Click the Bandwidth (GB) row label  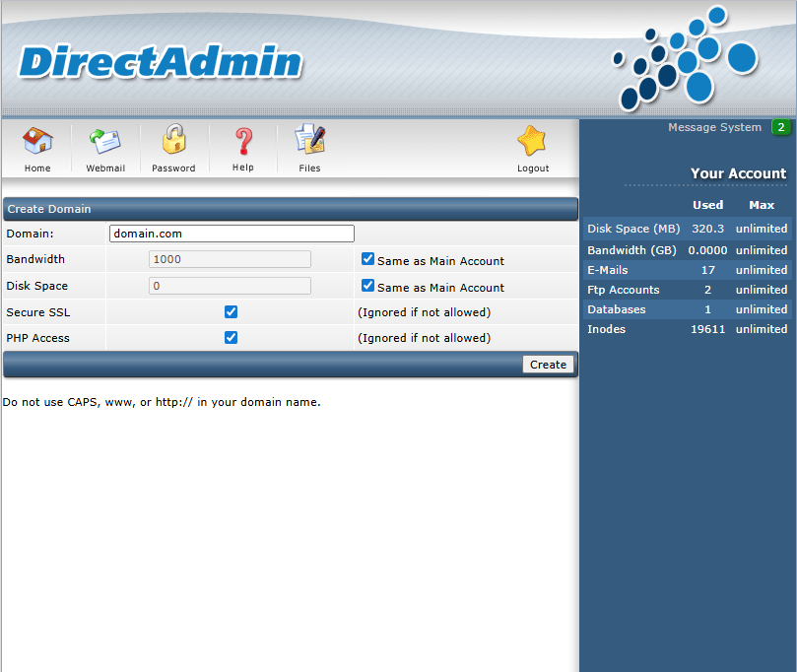click(x=631, y=250)
